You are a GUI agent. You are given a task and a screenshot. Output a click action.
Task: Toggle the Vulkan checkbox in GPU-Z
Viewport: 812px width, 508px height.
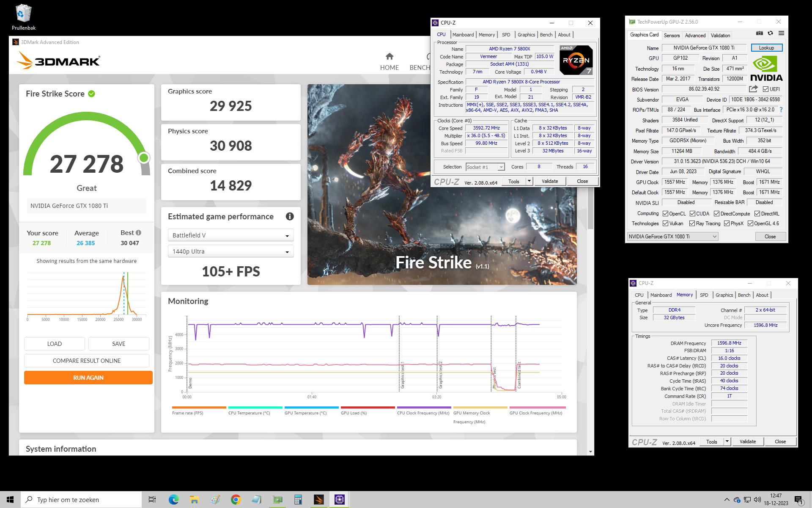pos(666,224)
